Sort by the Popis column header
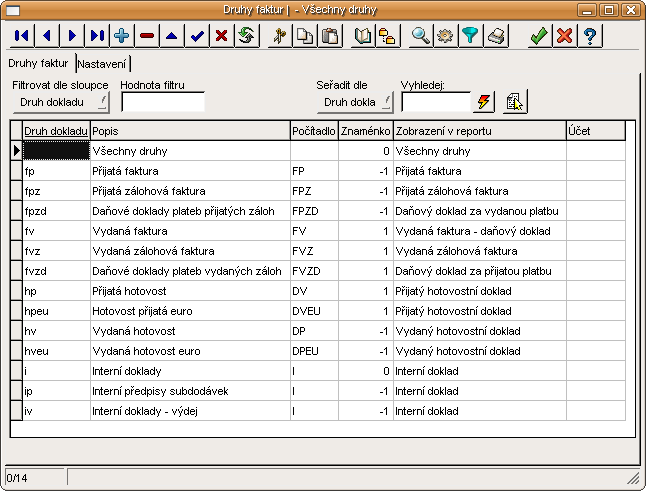The height and width of the screenshot is (491, 646). click(x=189, y=131)
